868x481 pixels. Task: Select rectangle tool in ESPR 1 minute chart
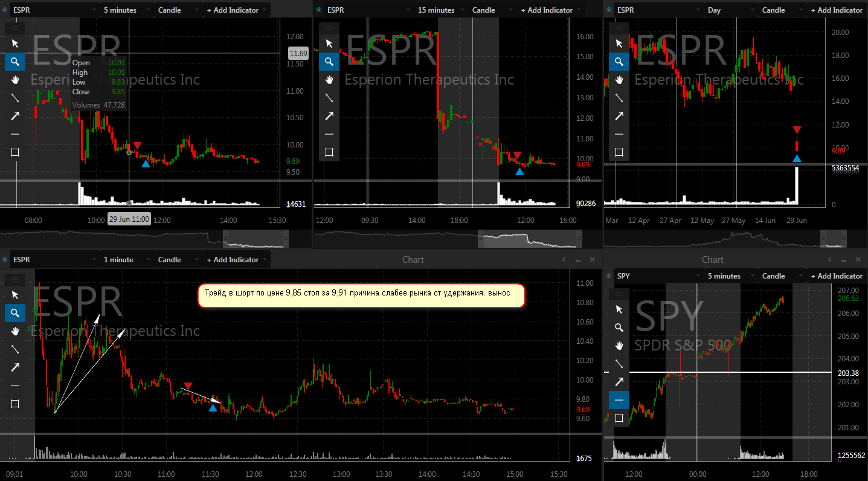15,404
